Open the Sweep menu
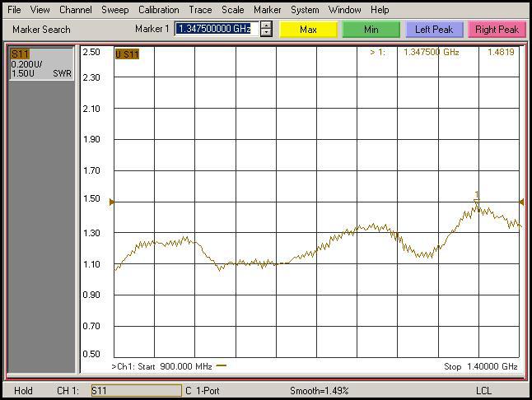 coord(115,10)
